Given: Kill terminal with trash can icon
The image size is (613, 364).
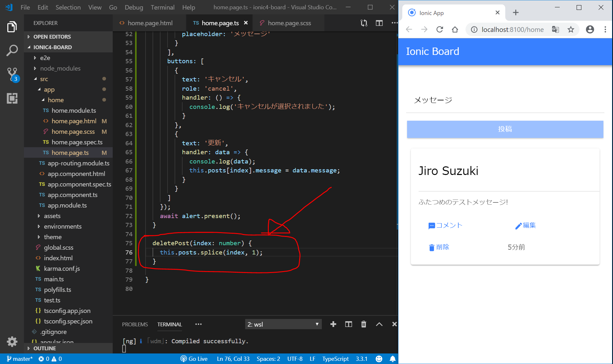Looking at the screenshot, I should (363, 324).
